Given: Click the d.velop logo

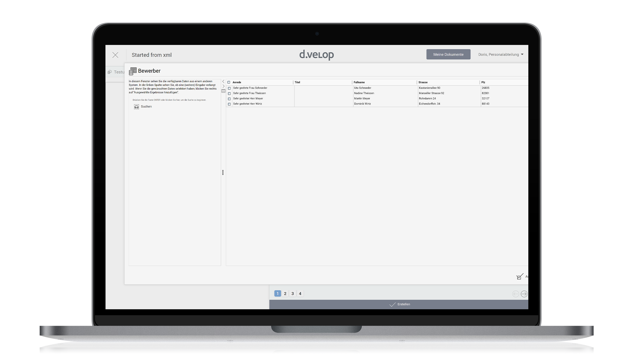Looking at the screenshot, I should (317, 54).
